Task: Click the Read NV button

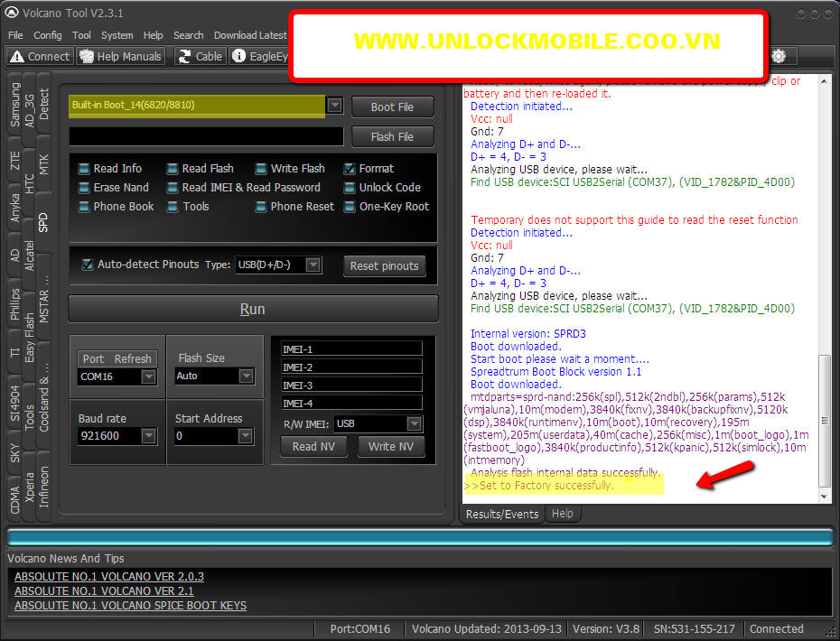Action: tap(314, 447)
